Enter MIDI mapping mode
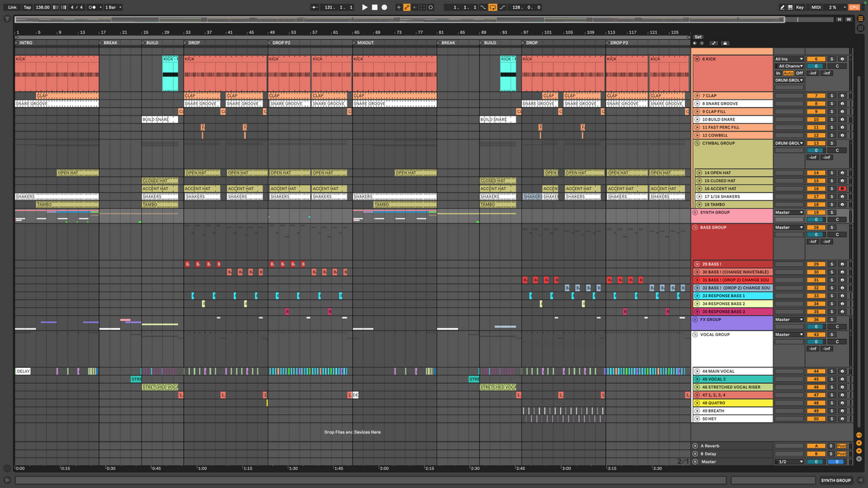This screenshot has width=868, height=488. (817, 7)
